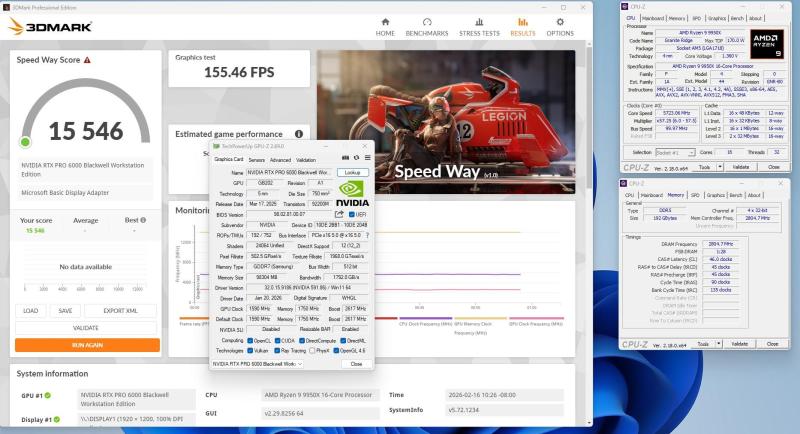
Task: Click the estimated game performance info icon
Action: pos(298,133)
